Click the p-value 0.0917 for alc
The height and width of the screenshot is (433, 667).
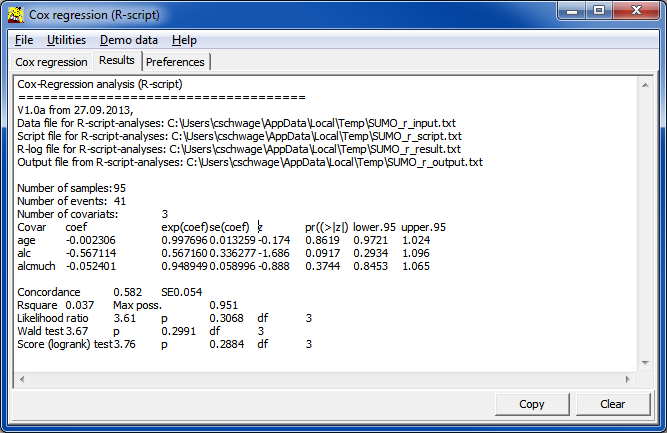[322, 254]
